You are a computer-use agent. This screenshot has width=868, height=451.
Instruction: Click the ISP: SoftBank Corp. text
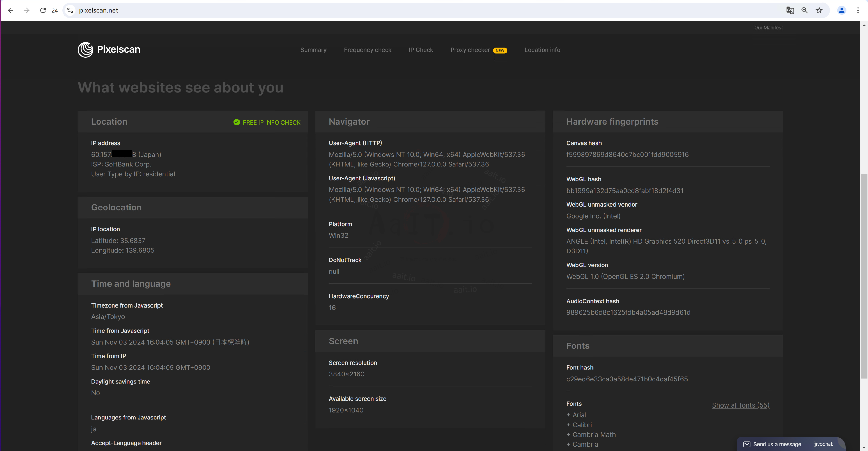121,164
